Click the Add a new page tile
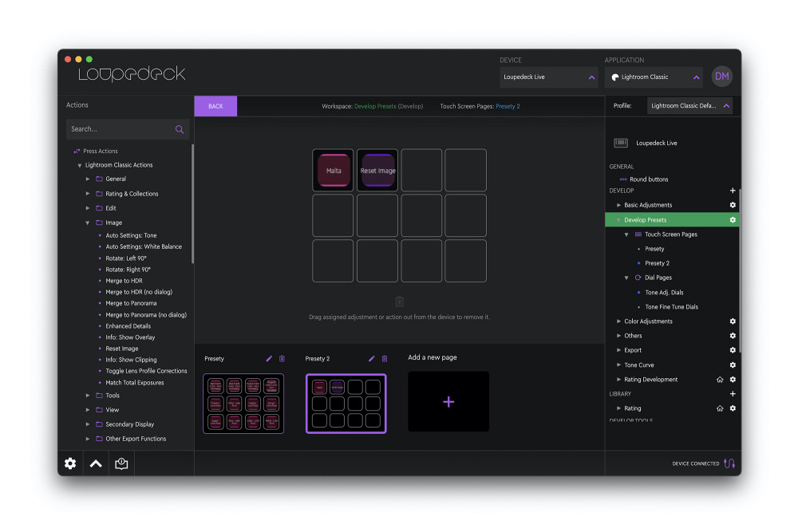Screen dimensions: 798x532 click(x=448, y=402)
